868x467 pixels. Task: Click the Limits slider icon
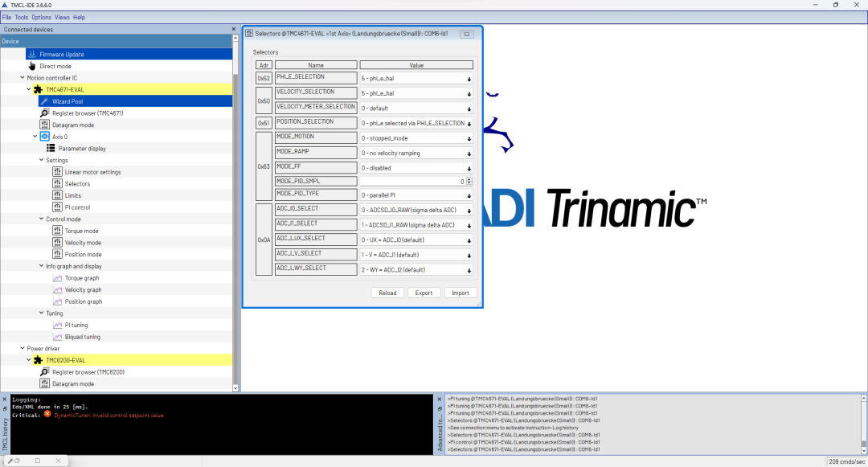coord(58,195)
